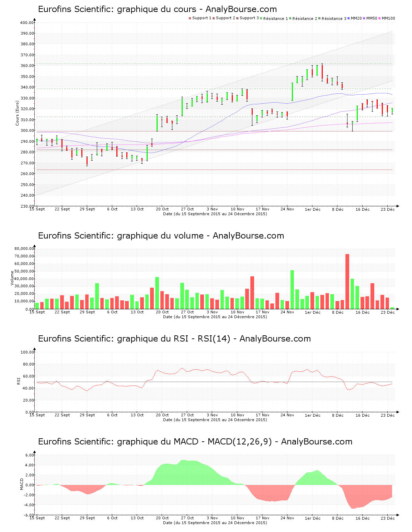Click '20 Oct' date under the price chart
Image resolution: width=412 pixels, height=532 pixels.
pos(162,209)
